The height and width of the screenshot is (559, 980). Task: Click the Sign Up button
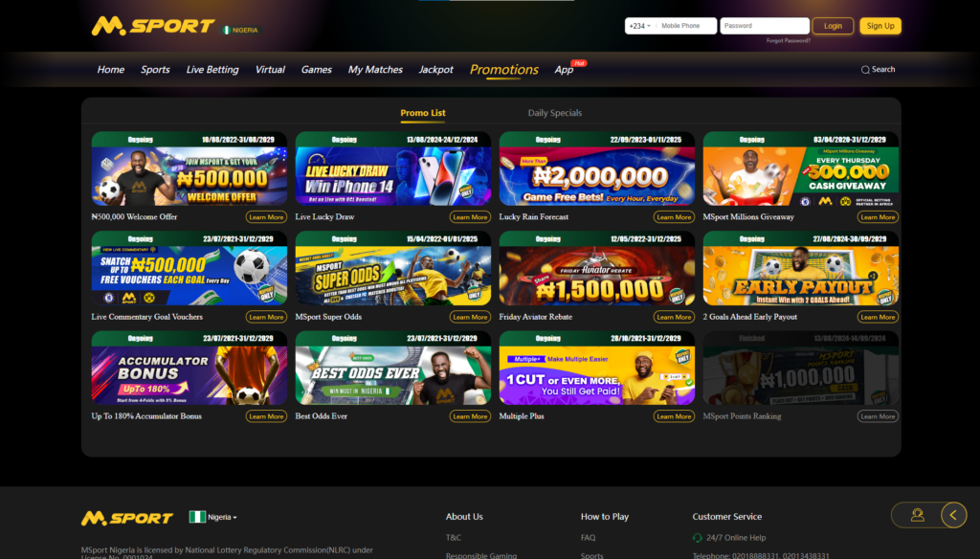pos(880,26)
